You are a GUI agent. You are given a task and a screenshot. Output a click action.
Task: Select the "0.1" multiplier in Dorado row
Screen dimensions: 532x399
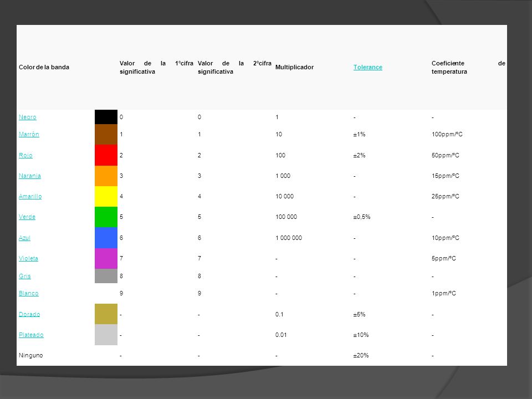tap(279, 315)
